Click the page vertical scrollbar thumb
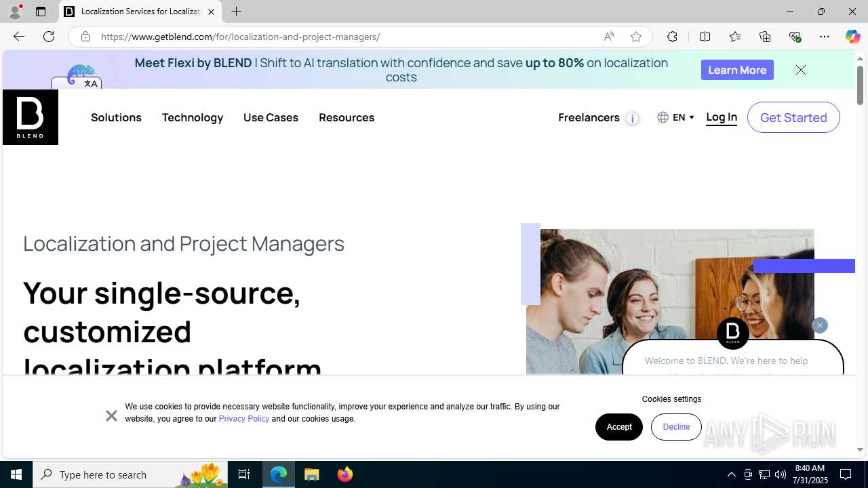868x488 pixels. coord(860,85)
